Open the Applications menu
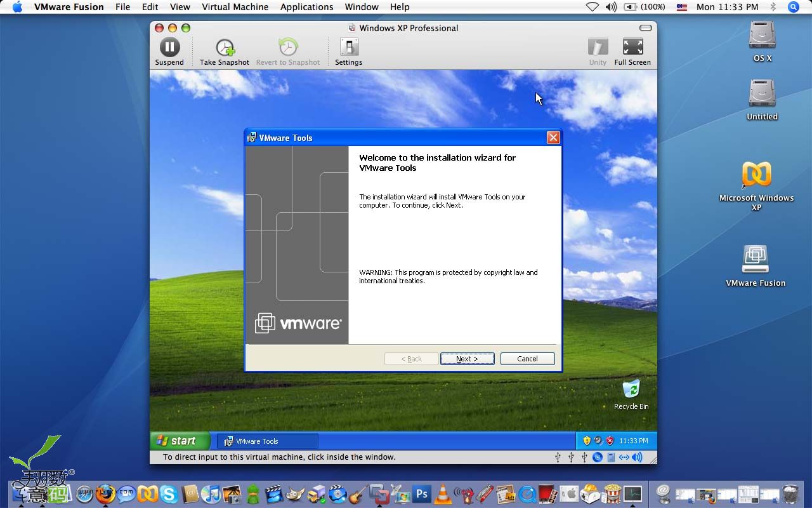This screenshot has height=508, width=812. click(306, 7)
